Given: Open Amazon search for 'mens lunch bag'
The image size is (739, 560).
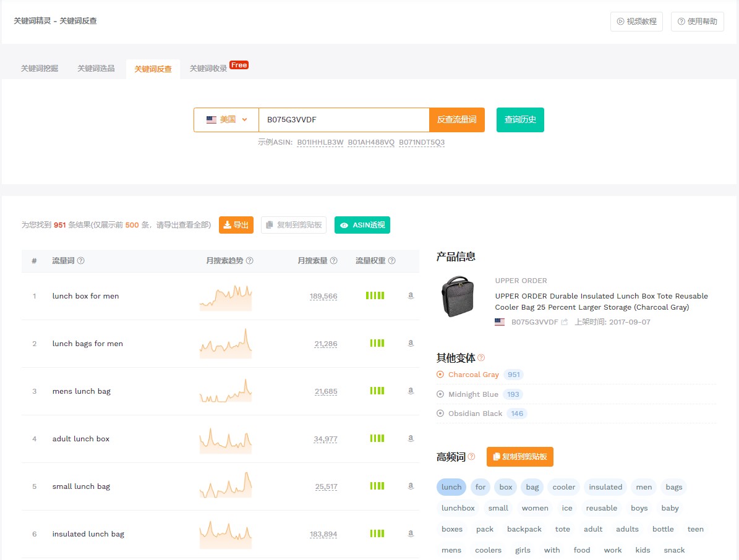Looking at the screenshot, I should (411, 391).
